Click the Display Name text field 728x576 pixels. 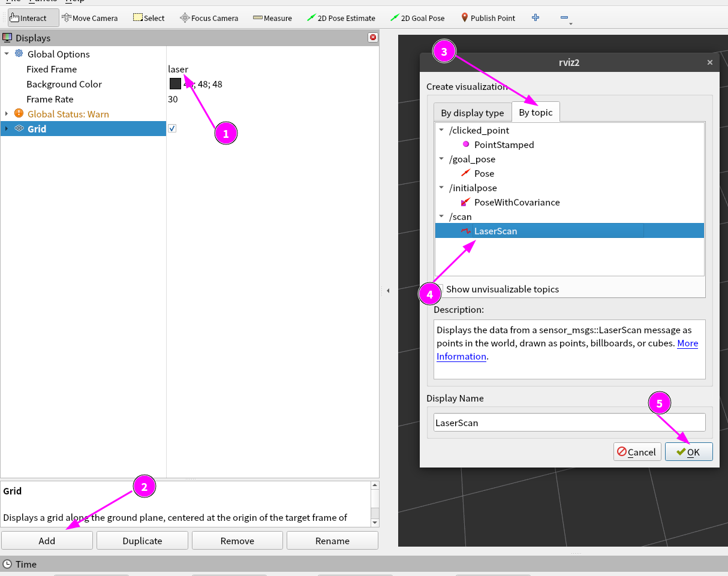point(568,422)
